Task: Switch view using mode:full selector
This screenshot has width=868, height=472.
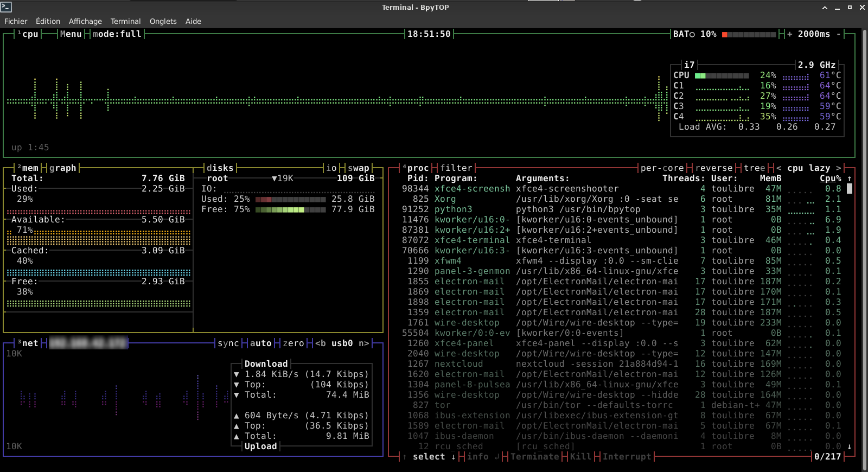Action: pos(117,34)
